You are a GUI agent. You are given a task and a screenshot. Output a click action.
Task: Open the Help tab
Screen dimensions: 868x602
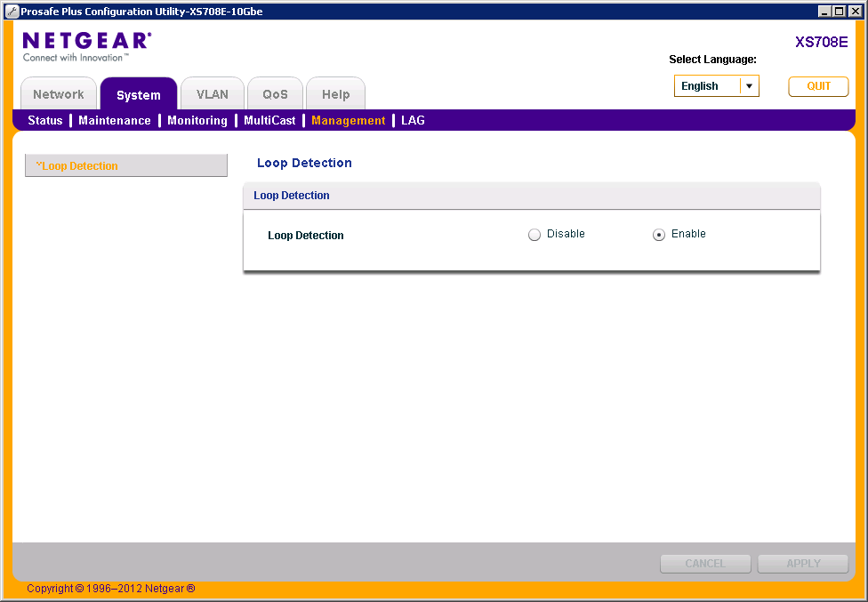(x=335, y=94)
